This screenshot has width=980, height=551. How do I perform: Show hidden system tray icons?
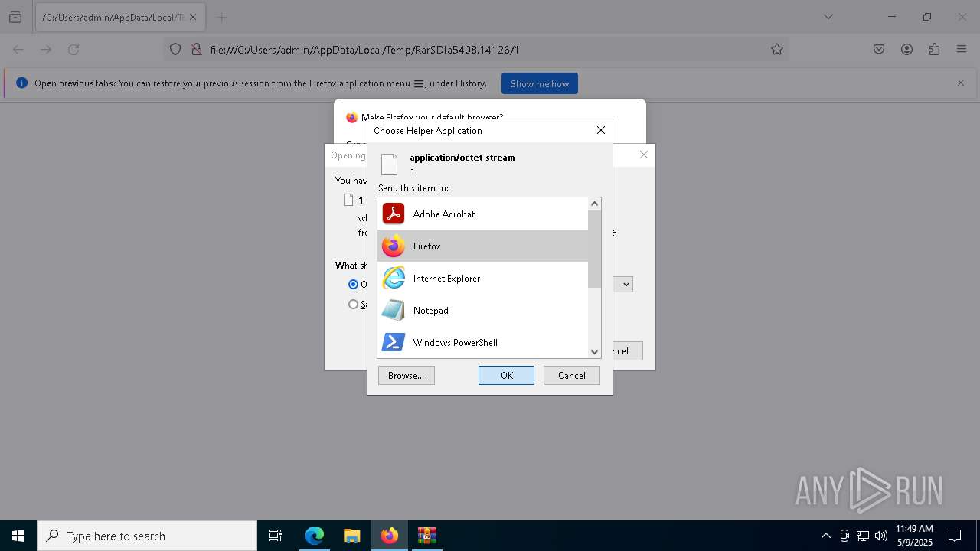pyautogui.click(x=825, y=536)
